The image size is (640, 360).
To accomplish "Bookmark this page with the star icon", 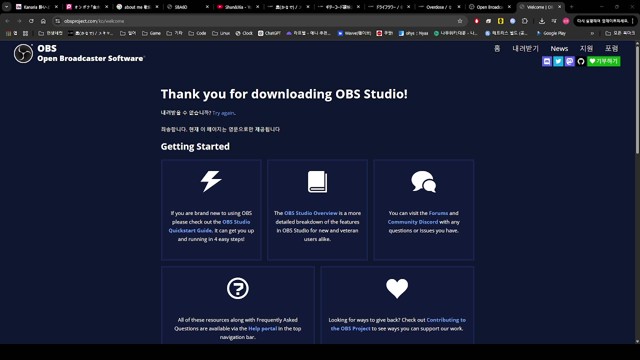I will pyautogui.click(x=460, y=21).
